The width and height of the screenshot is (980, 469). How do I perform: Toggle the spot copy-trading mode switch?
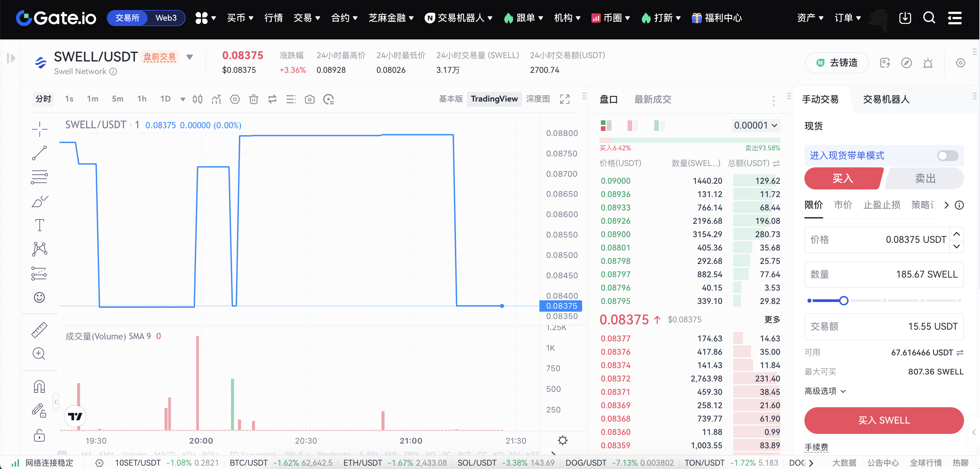click(947, 155)
